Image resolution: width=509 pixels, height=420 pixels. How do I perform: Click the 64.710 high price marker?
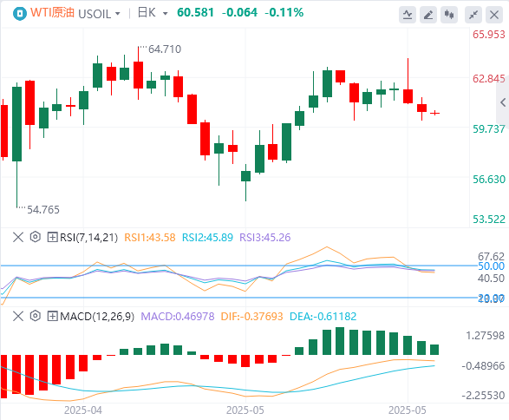[x=165, y=49]
